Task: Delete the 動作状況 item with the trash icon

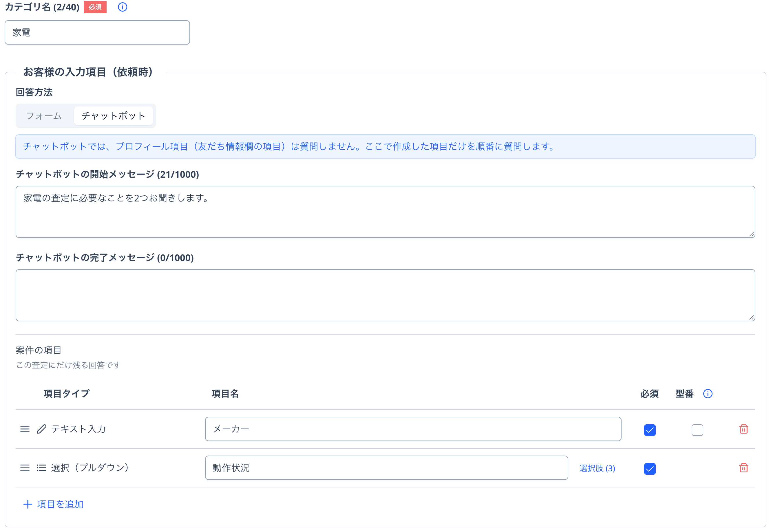Action: click(x=743, y=468)
